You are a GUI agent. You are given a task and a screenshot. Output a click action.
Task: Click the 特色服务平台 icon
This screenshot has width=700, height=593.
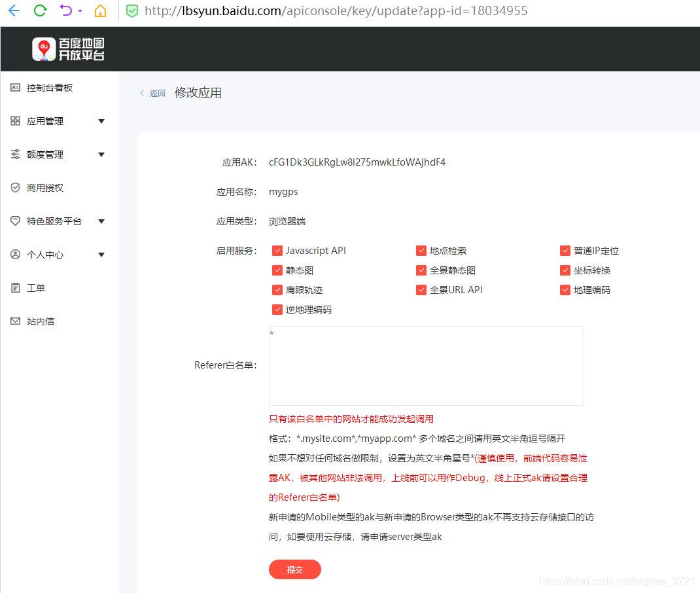pos(15,221)
